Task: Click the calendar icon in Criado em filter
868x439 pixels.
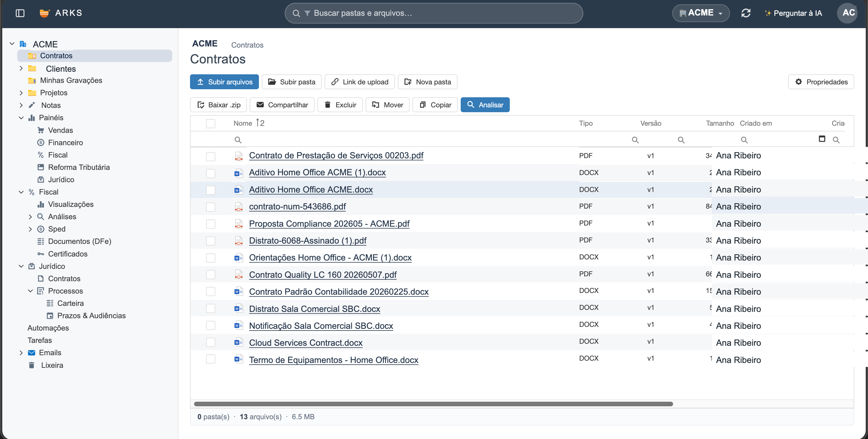Action: [822, 139]
